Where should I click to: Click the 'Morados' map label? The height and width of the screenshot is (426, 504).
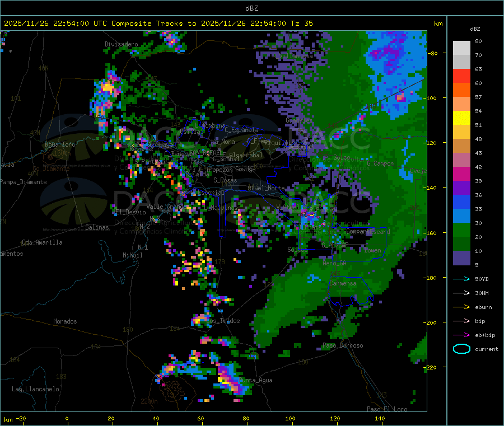coord(65,321)
